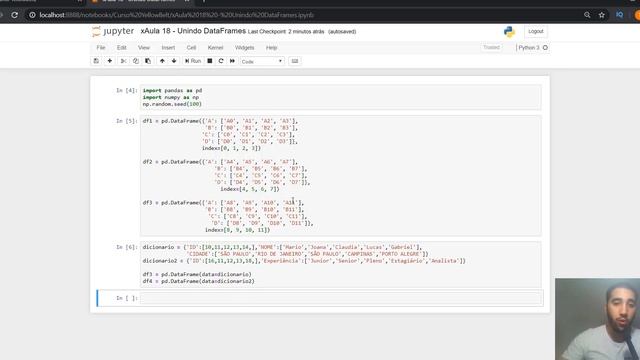This screenshot has width=640, height=360.
Task: Open the browser zoom magnifier icon
Action: click(x=587, y=15)
